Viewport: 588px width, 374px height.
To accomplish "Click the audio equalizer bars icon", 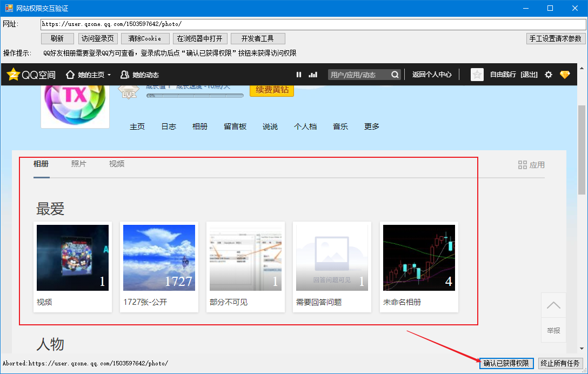I will pyautogui.click(x=313, y=75).
